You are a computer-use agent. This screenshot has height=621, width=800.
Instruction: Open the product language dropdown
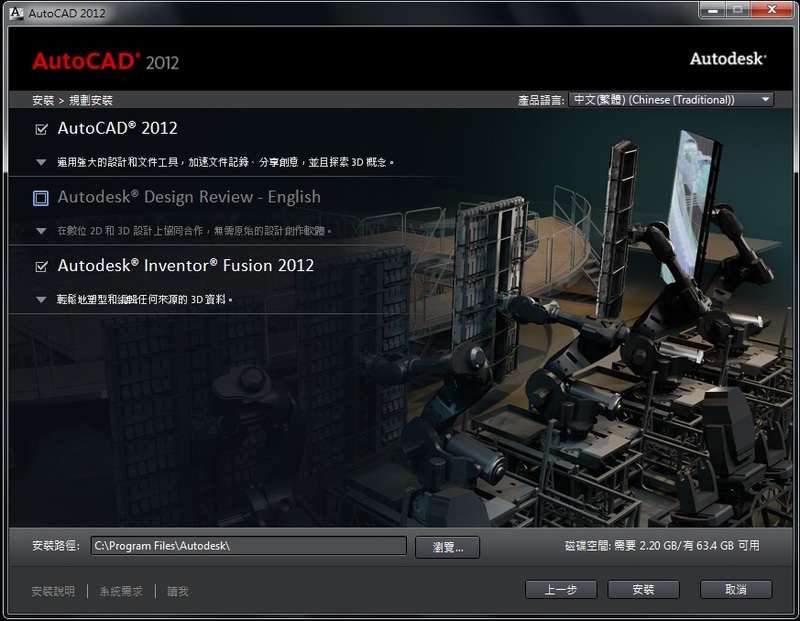tap(671, 100)
